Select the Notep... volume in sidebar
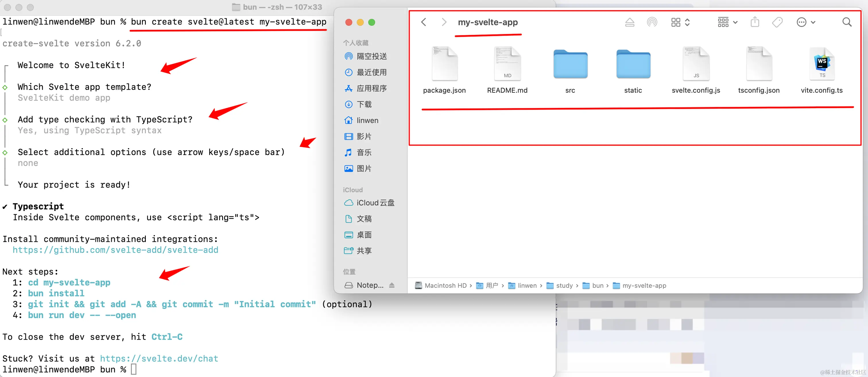 tap(364, 285)
